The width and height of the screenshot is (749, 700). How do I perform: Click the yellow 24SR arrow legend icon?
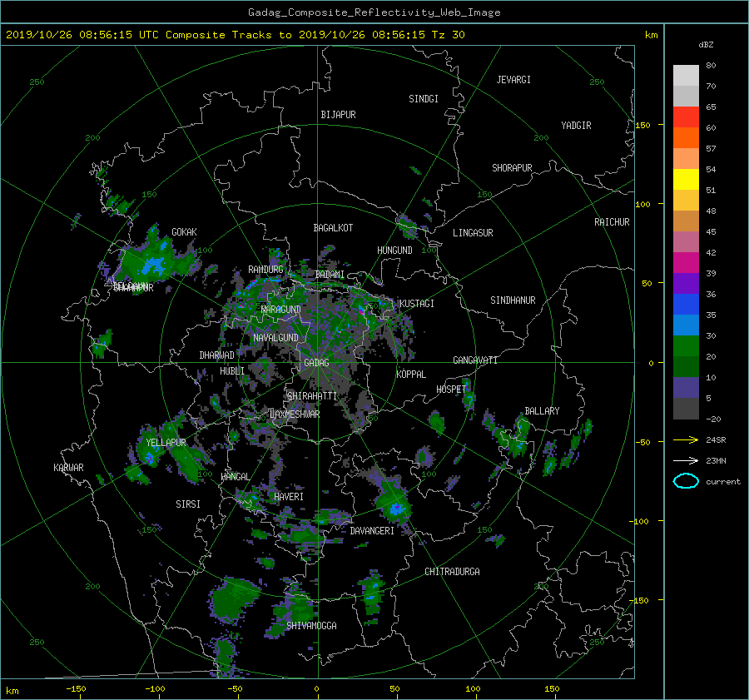tap(686, 439)
